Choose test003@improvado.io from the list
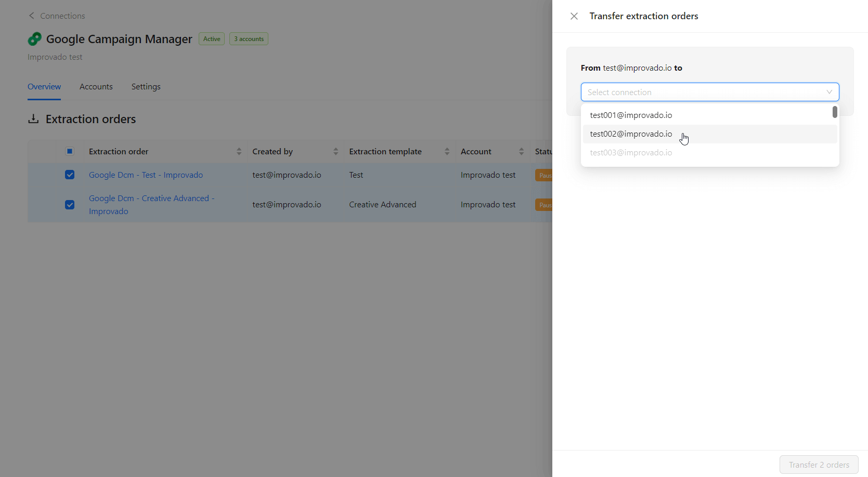868x477 pixels. point(710,153)
